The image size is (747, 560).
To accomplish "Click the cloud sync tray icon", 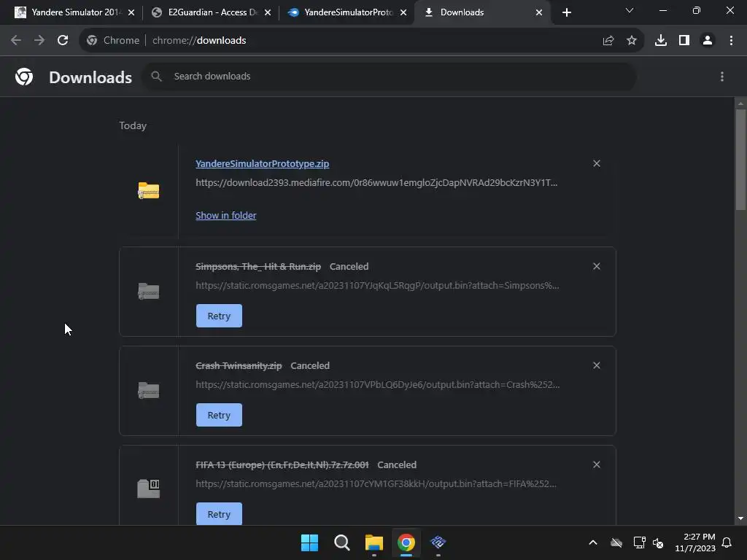I will 616,542.
